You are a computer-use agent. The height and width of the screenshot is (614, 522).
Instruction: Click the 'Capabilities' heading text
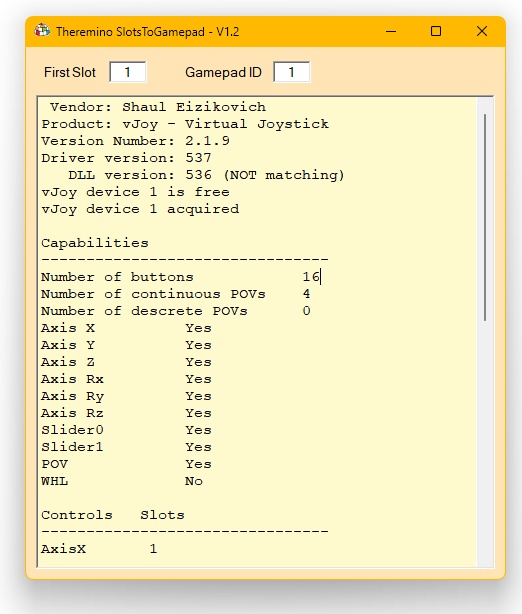95,243
